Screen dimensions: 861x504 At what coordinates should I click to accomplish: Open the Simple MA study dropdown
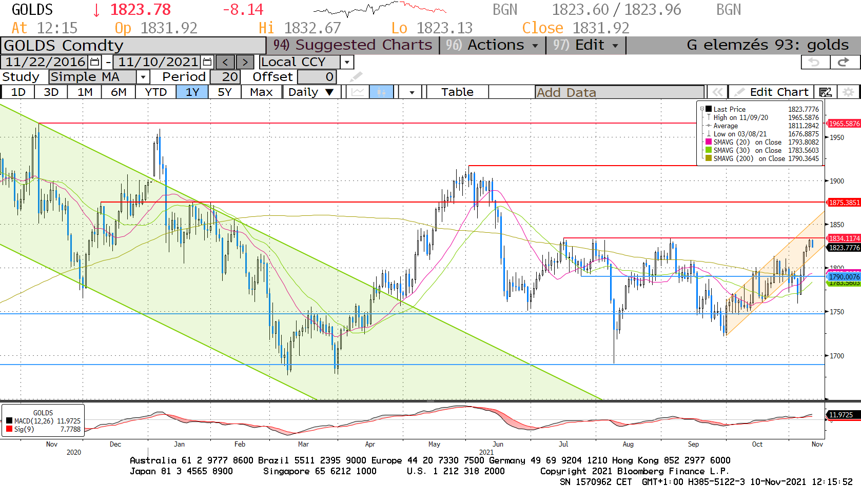(x=143, y=77)
